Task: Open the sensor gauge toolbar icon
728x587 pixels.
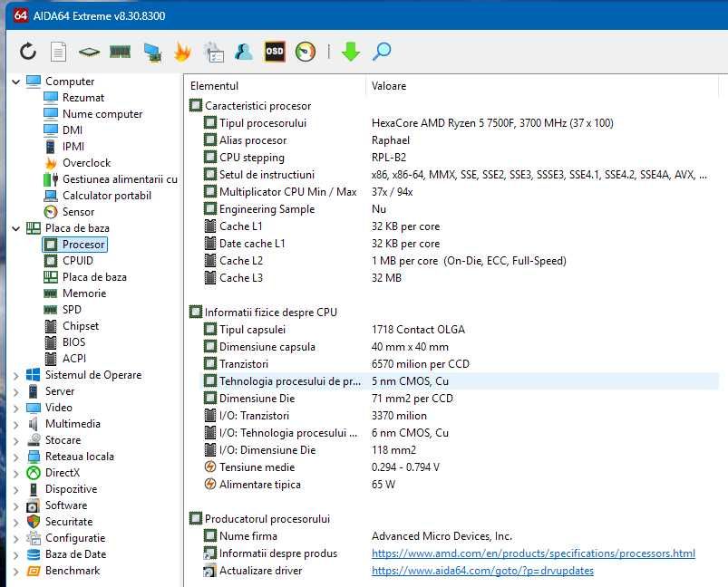Action: click(305, 52)
